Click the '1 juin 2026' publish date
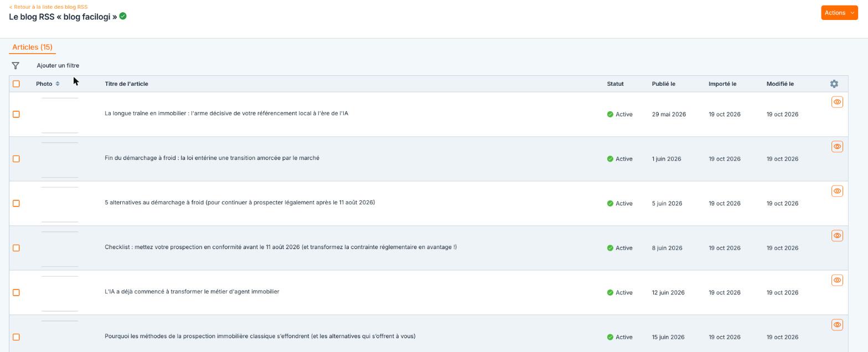868x352 pixels. click(x=666, y=159)
